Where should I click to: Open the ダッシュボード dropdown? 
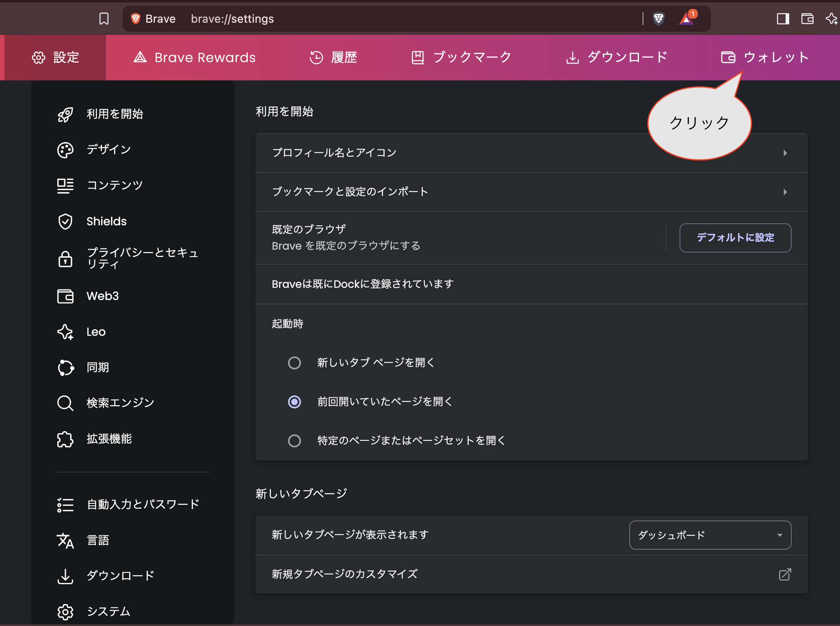(710, 535)
